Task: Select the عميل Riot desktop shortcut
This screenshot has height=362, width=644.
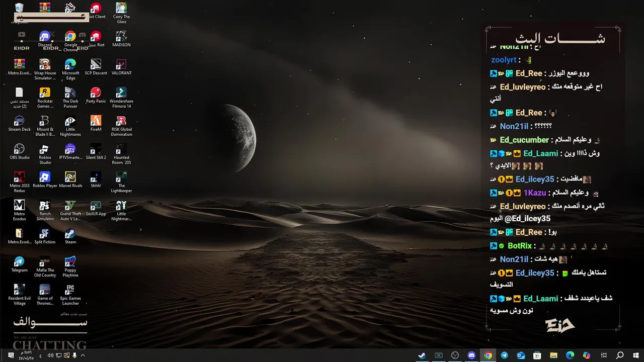Action: click(x=96, y=39)
